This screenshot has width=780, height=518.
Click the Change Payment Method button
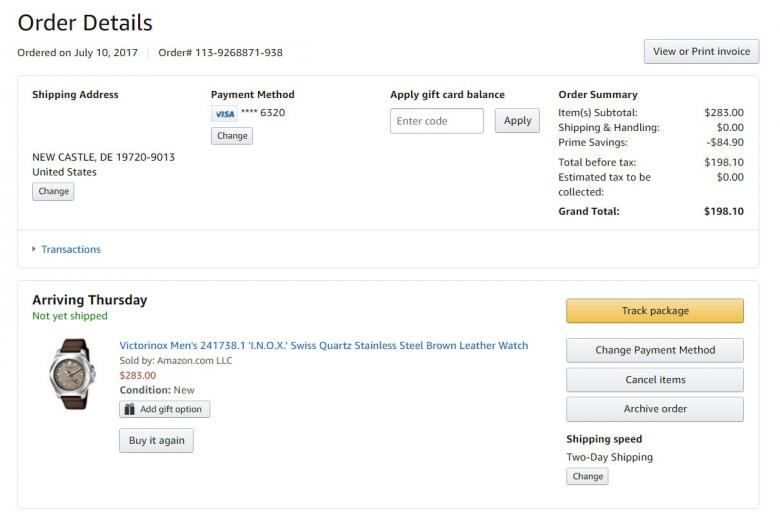(654, 350)
